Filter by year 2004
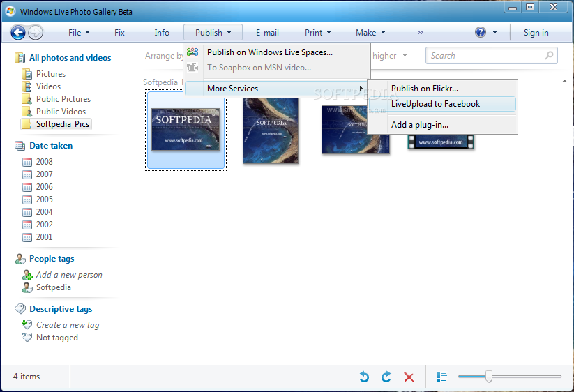Viewport: 574px width, 392px height. tap(45, 212)
